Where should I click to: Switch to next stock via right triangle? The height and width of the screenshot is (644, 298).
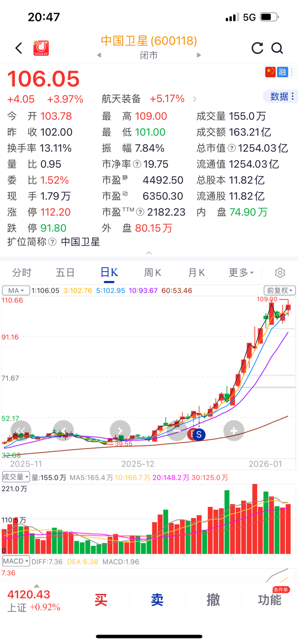click(x=199, y=55)
